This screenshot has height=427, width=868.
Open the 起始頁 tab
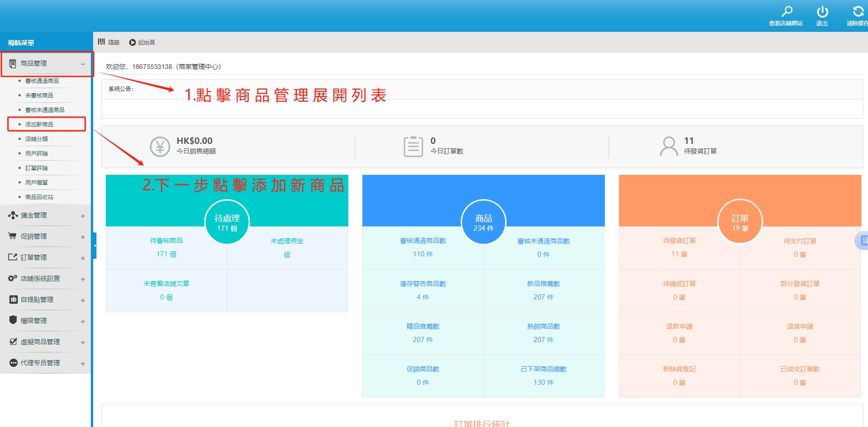coord(142,42)
